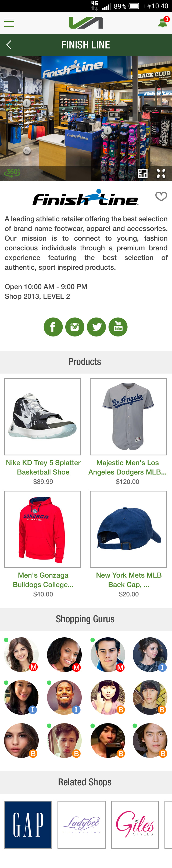
Task: Open Majestic Men's Los Angeles Dodgers jersey
Action: [128, 432]
